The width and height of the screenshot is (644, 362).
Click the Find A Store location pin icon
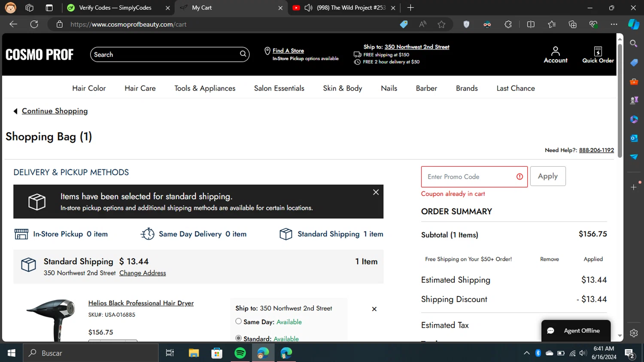pos(267,52)
